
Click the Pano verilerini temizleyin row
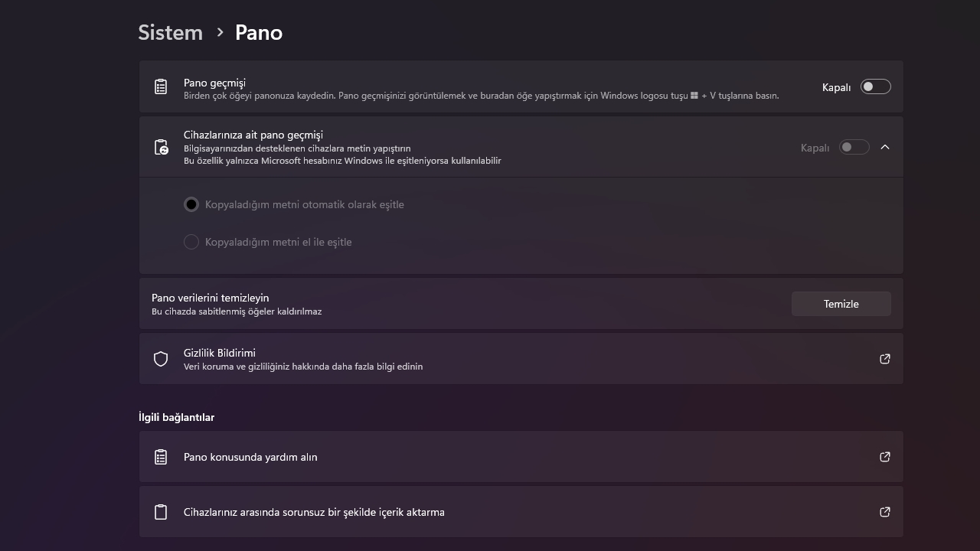pyautogui.click(x=459, y=304)
